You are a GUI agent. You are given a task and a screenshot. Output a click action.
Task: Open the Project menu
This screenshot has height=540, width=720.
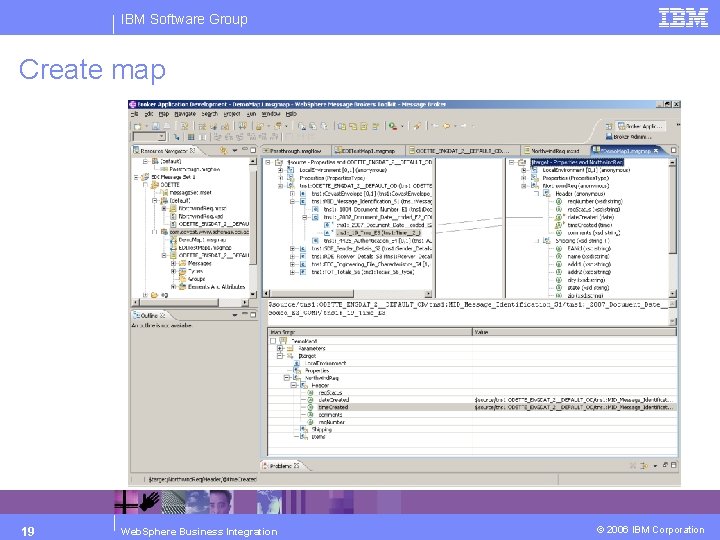pyautogui.click(x=232, y=114)
